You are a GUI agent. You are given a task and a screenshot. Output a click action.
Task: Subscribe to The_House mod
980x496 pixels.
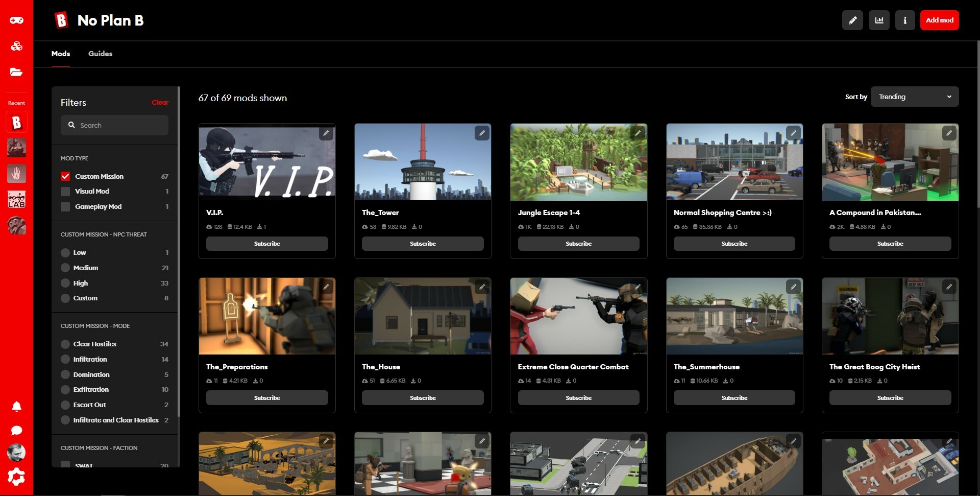tap(423, 398)
